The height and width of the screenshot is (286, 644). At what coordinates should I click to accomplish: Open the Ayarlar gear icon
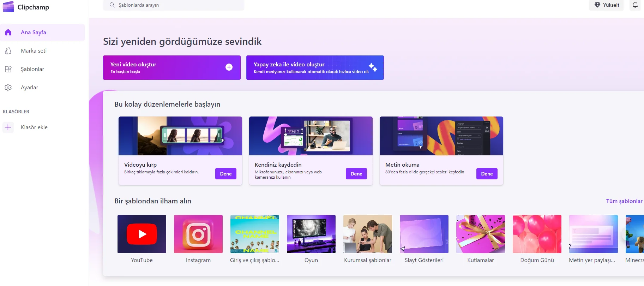click(8, 88)
